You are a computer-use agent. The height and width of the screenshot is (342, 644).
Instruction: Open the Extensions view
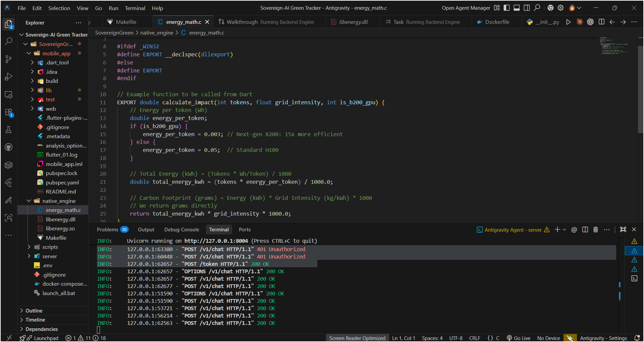9,112
